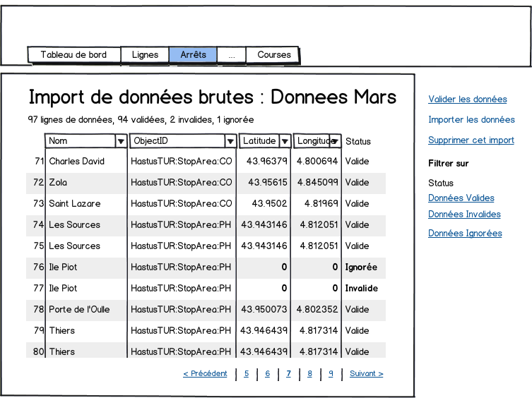
Task: Go to the Courses tab
Action: click(273, 55)
